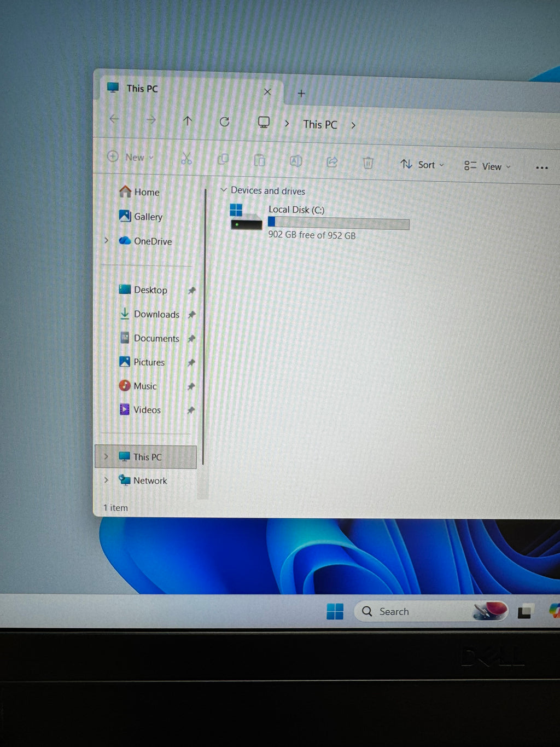This screenshot has height=747, width=560.
Task: Select the This PC tab
Action: (x=191, y=89)
